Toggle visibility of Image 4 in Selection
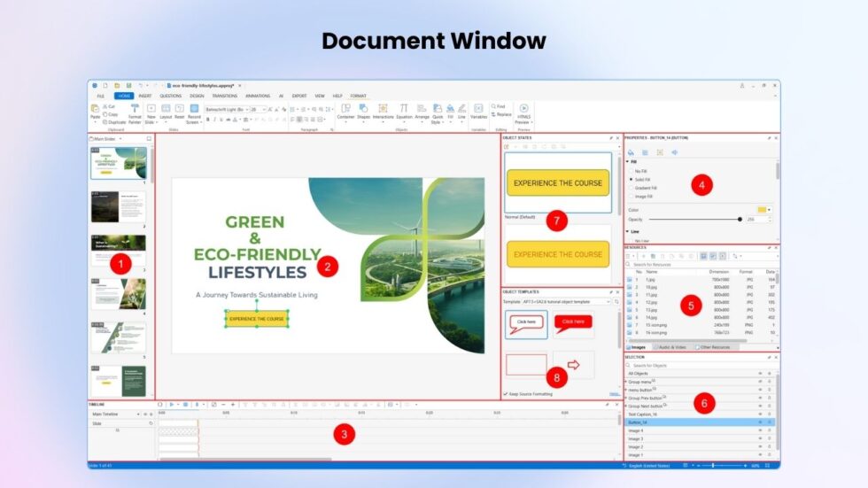This screenshot has height=488, width=868. click(x=760, y=430)
